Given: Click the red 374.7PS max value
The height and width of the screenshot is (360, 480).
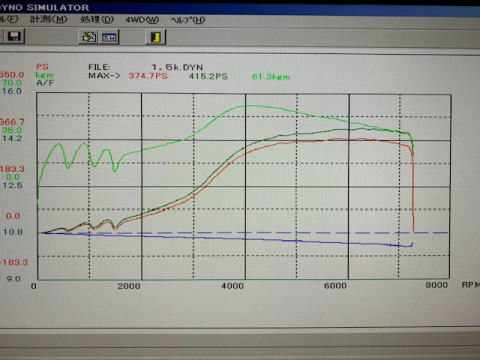Looking at the screenshot, I should 148,76.
